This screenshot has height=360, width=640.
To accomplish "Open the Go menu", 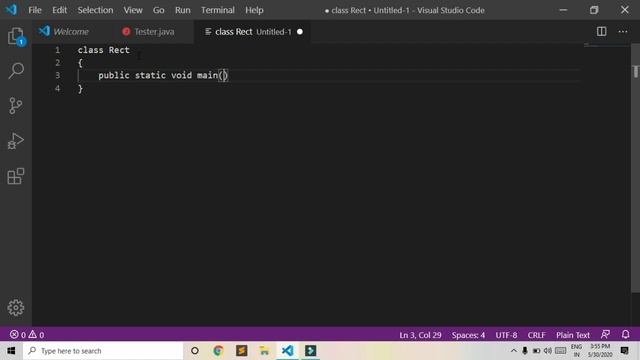I will (x=158, y=10).
